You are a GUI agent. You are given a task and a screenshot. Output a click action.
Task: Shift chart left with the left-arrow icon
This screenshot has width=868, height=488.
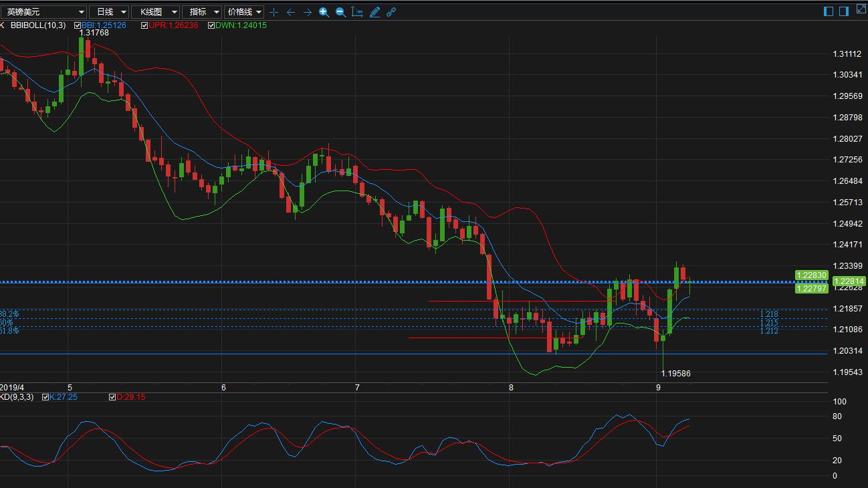tap(290, 12)
